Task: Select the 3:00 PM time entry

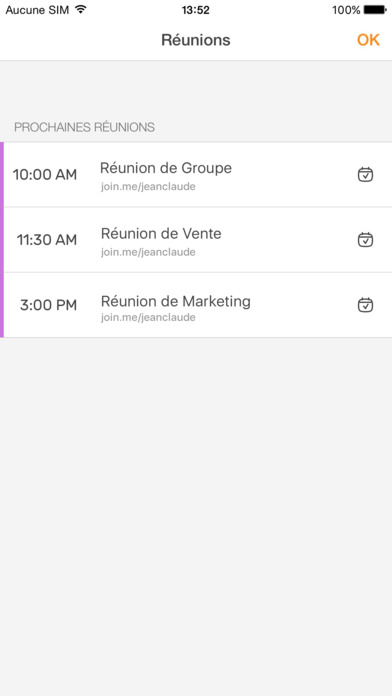Action: (48, 305)
